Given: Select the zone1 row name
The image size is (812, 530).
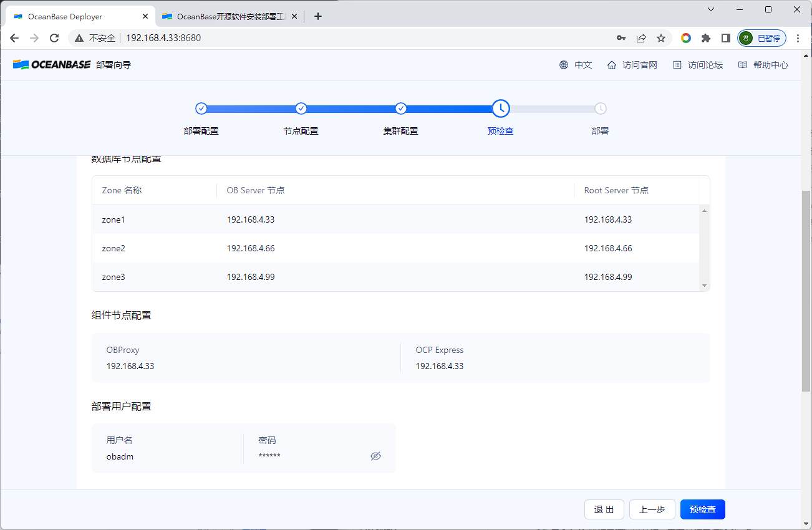Looking at the screenshot, I should [x=114, y=219].
